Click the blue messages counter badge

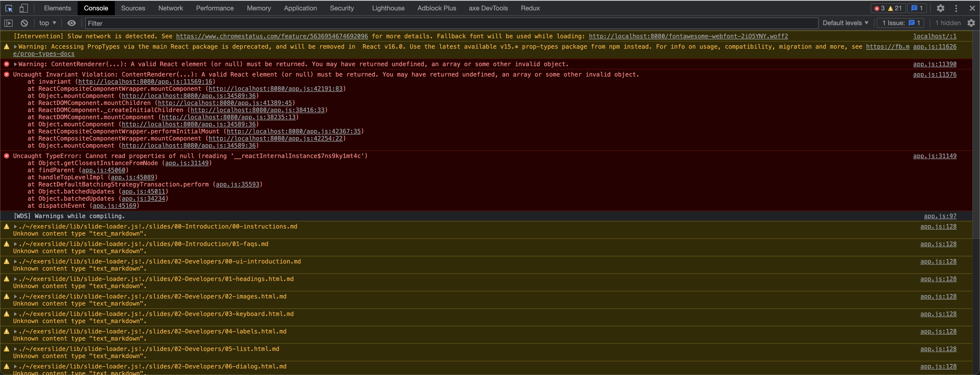(x=917, y=8)
